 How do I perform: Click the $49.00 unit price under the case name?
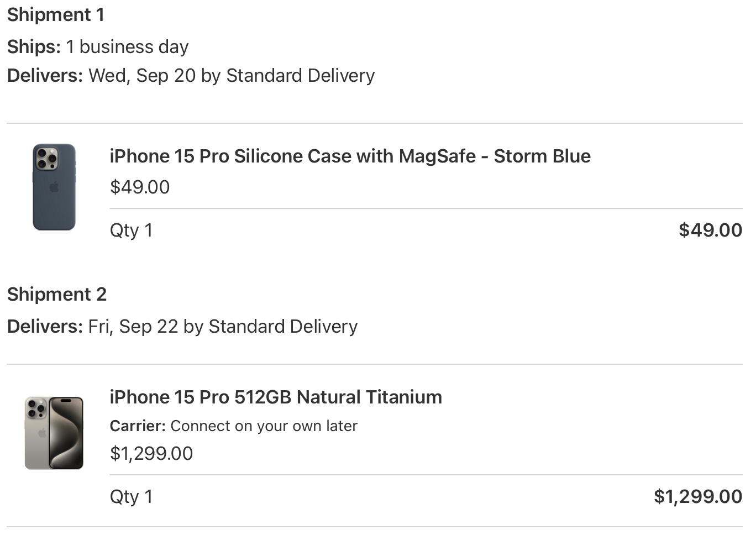point(140,187)
